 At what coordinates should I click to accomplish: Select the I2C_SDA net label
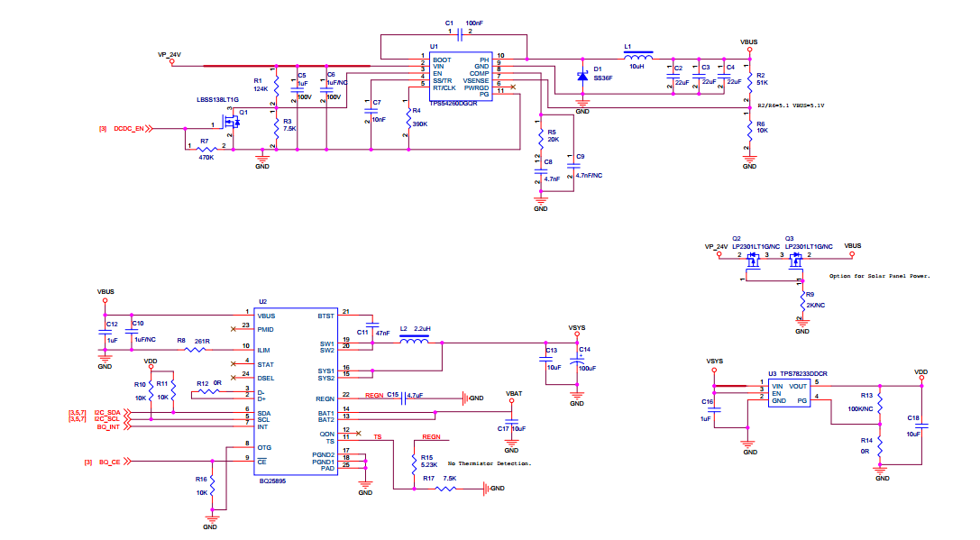(107, 413)
